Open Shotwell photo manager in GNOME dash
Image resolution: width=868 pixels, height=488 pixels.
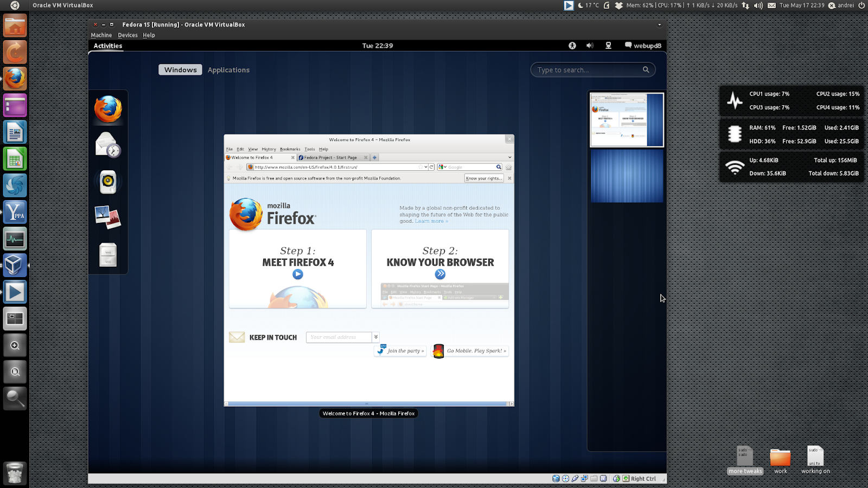pos(108,217)
